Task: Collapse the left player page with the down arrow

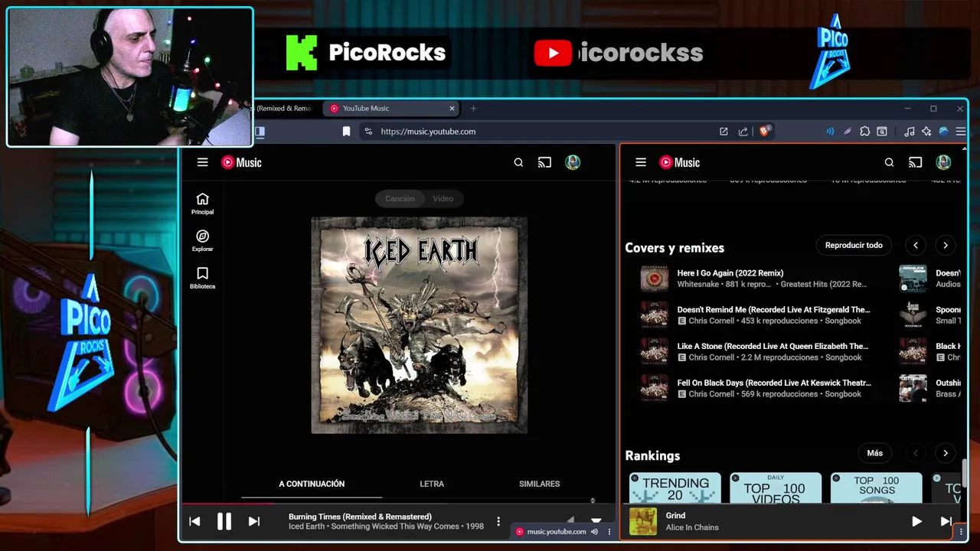Action: tap(596, 520)
